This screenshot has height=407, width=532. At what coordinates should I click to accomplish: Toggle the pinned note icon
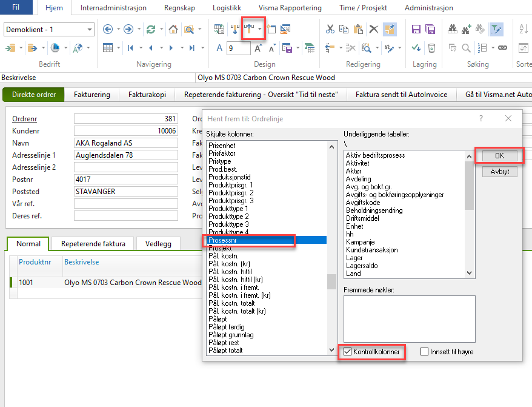[390, 29]
